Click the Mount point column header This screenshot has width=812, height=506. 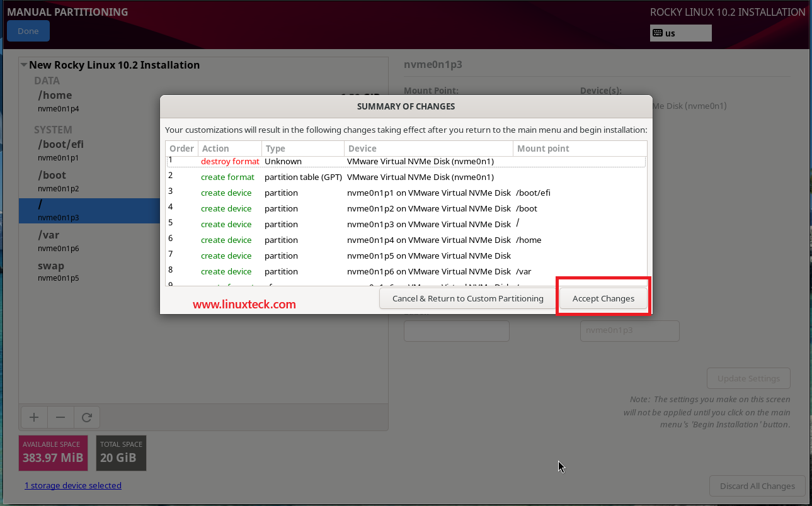pyautogui.click(x=580, y=149)
